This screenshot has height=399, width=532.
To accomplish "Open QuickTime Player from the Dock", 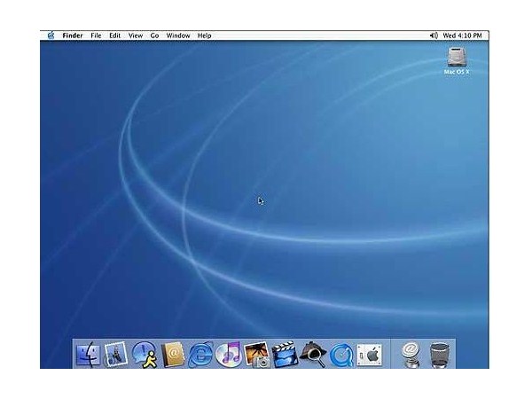I will click(x=341, y=355).
